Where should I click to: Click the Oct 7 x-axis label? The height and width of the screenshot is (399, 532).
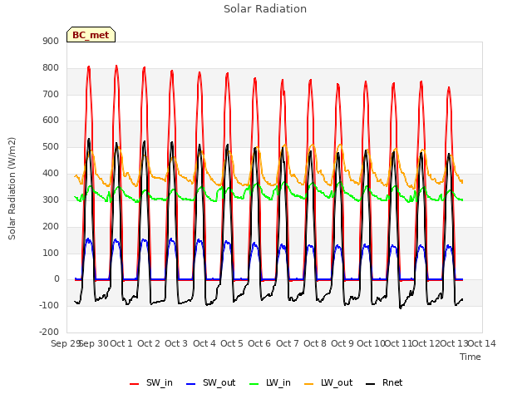[x=288, y=343]
